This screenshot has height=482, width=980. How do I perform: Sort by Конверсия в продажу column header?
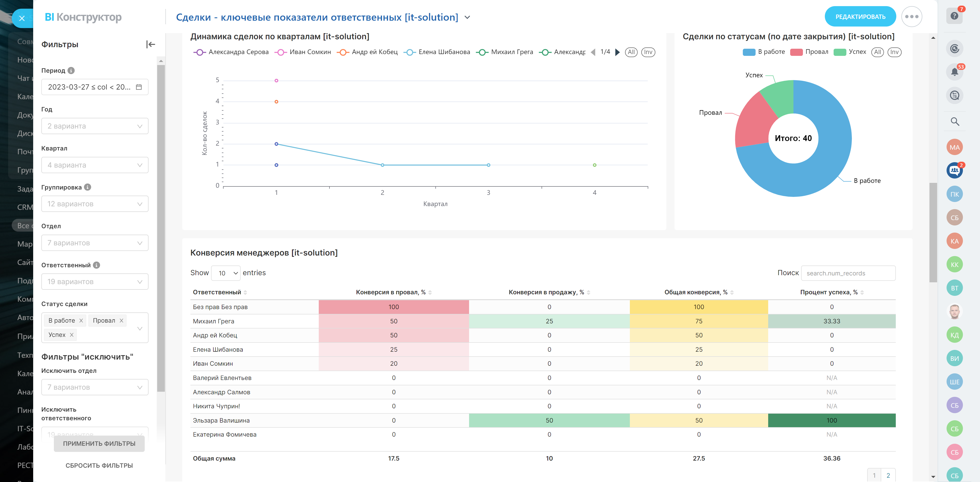(546, 292)
